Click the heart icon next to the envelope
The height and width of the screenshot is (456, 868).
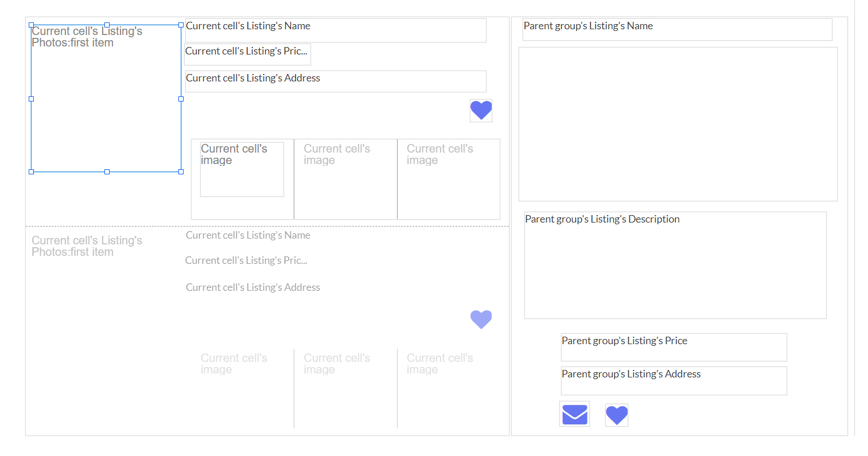[x=617, y=415]
